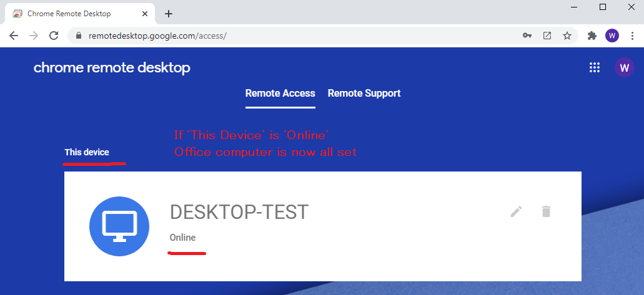Open Chrome's three-dot menu
Screen dimensions: 644x295
click(x=633, y=36)
